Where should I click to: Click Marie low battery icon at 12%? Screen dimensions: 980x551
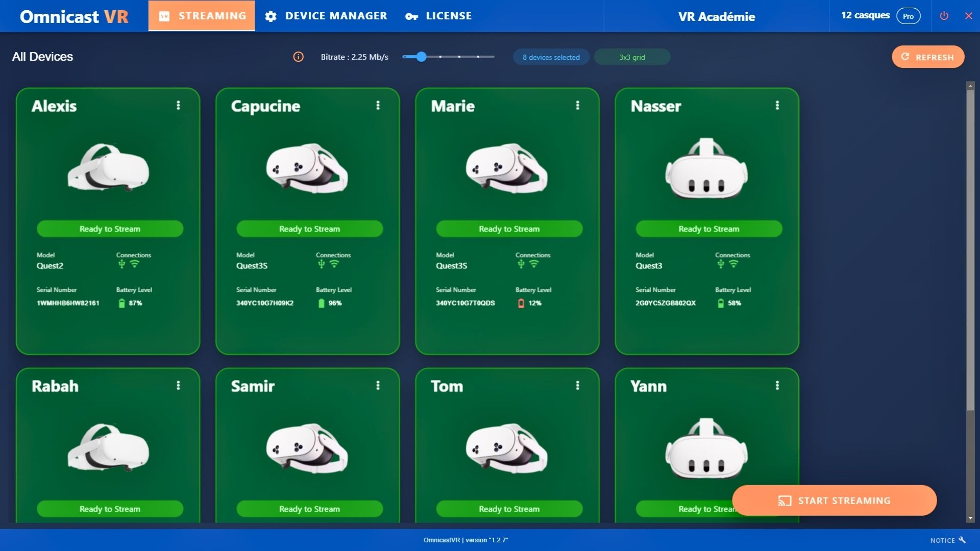(x=521, y=303)
